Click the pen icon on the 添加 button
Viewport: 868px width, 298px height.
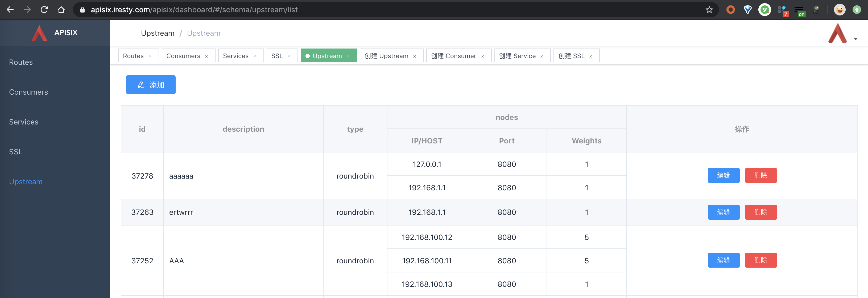point(140,85)
